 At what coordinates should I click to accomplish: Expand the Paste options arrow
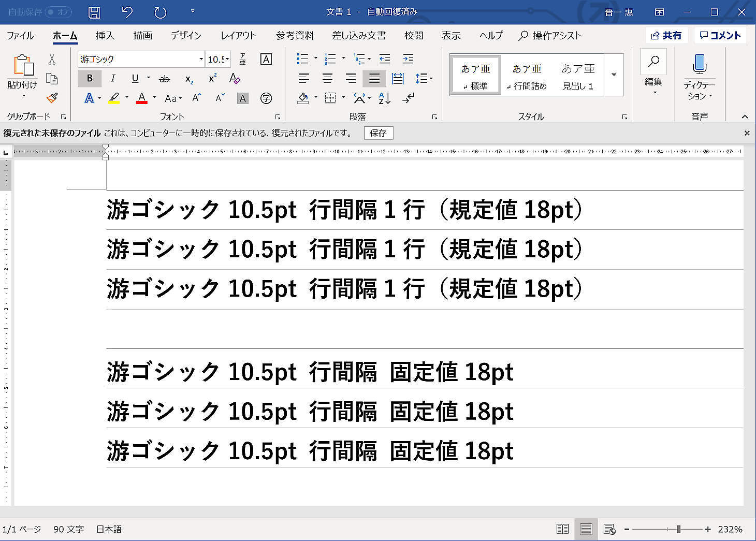[x=23, y=96]
